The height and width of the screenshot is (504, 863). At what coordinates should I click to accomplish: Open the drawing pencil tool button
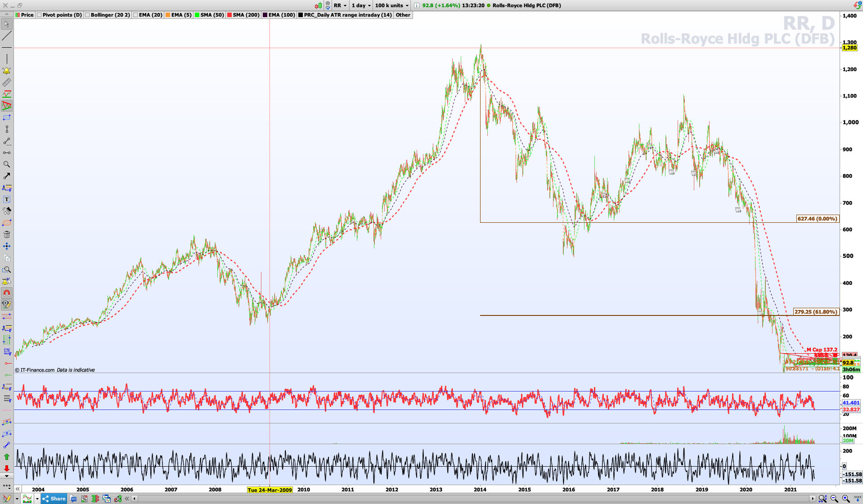[7, 499]
